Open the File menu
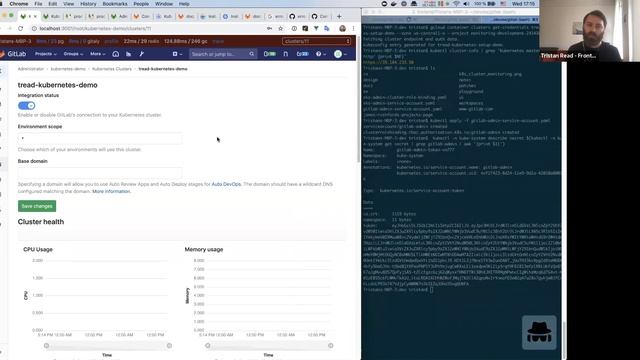 tap(38, 4)
